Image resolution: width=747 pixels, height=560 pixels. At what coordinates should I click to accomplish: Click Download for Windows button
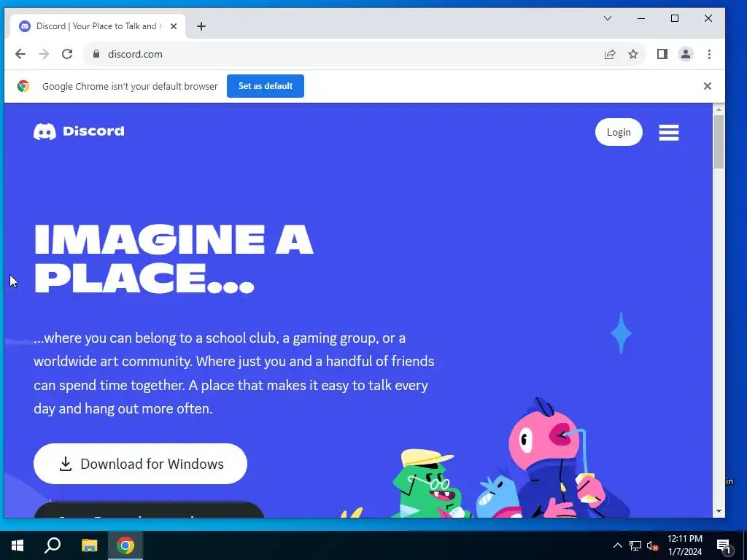(x=140, y=463)
